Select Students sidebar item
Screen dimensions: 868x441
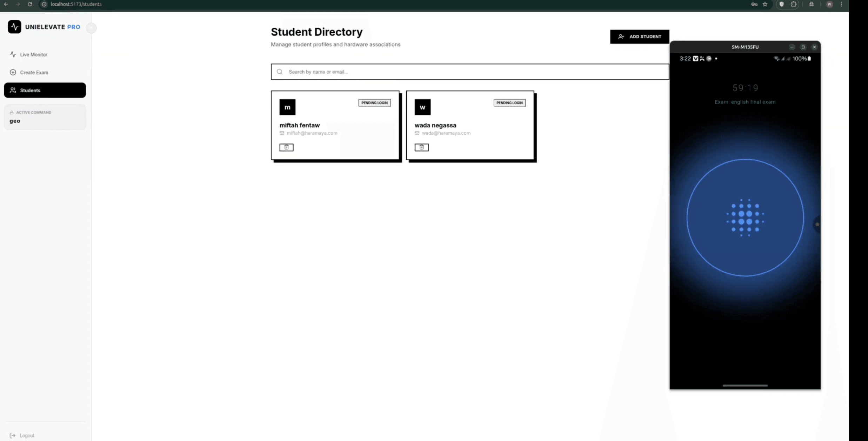[45, 90]
